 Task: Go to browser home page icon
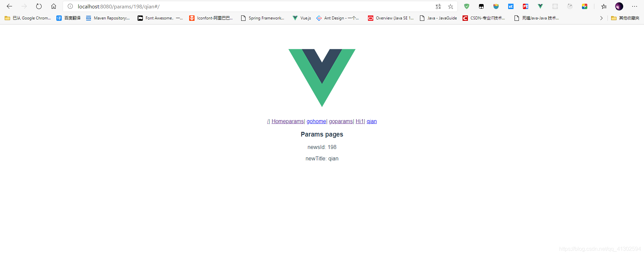[54, 6]
